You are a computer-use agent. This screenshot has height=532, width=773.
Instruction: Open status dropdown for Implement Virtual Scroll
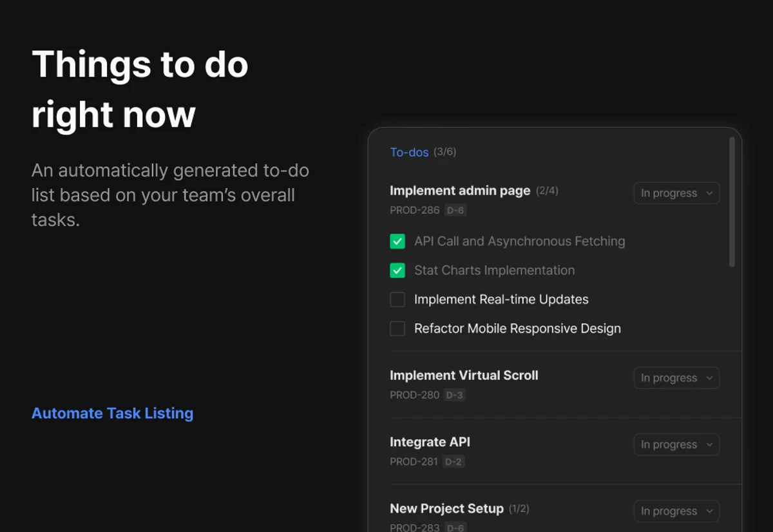pos(676,378)
